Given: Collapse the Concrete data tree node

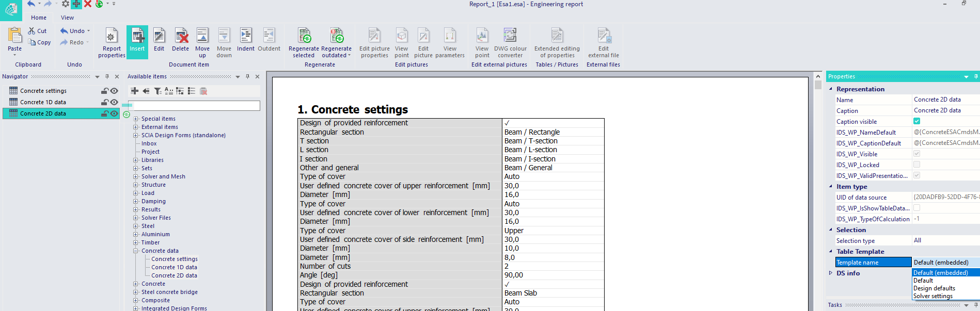Looking at the screenshot, I should pos(136,251).
